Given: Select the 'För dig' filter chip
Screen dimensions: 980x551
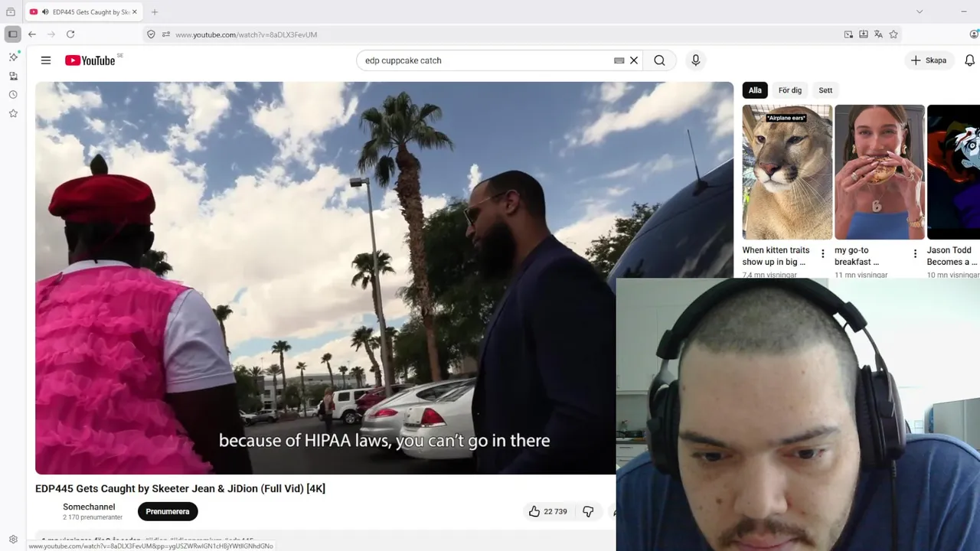Looking at the screenshot, I should tap(790, 90).
